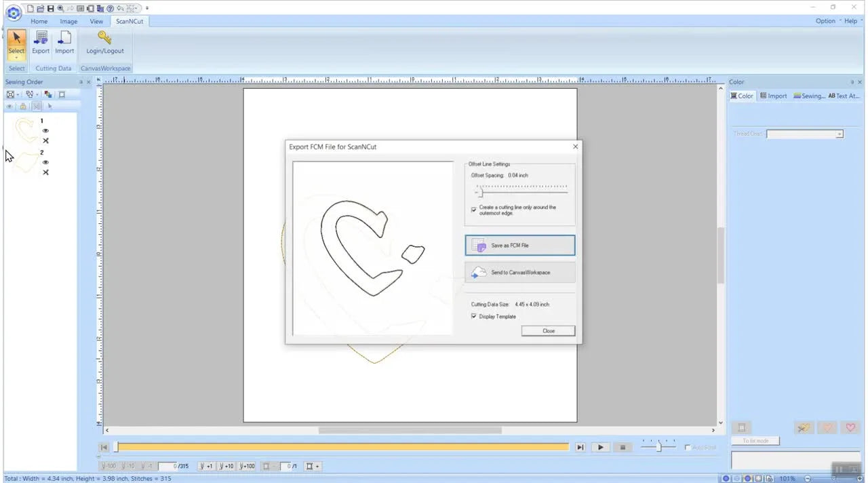The width and height of the screenshot is (868, 483).
Task: Open the application round logo button
Action: point(13,12)
